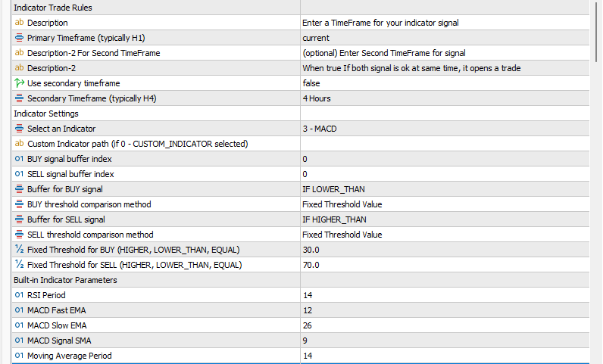Click the integer icon beside RSI Period

click(x=20, y=295)
